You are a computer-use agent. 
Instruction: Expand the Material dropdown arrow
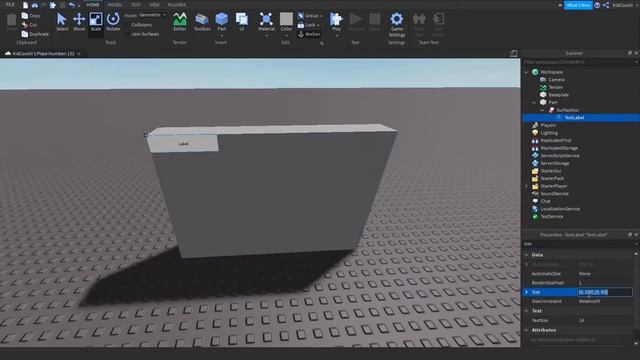(266, 36)
